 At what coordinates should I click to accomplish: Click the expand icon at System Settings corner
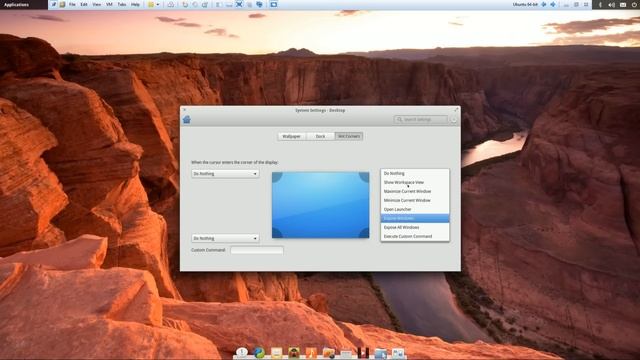click(456, 110)
